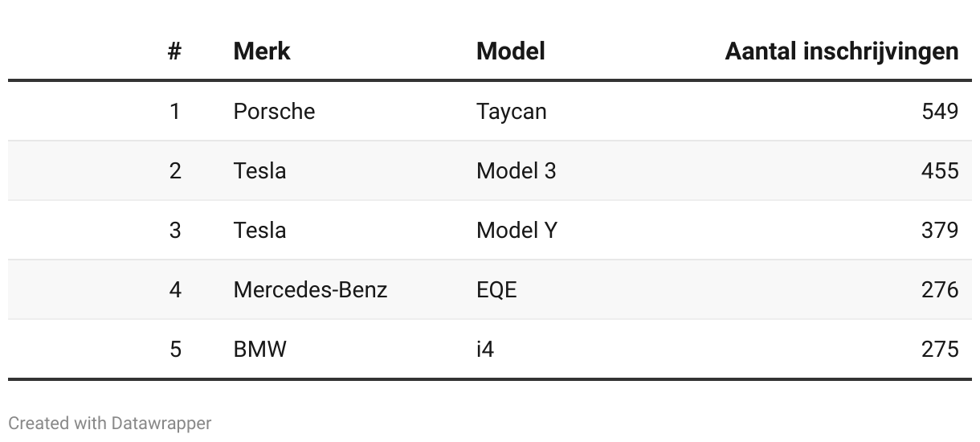Image resolution: width=980 pixels, height=442 pixels.
Task: Select the Tesla cell in row 2
Action: (259, 170)
